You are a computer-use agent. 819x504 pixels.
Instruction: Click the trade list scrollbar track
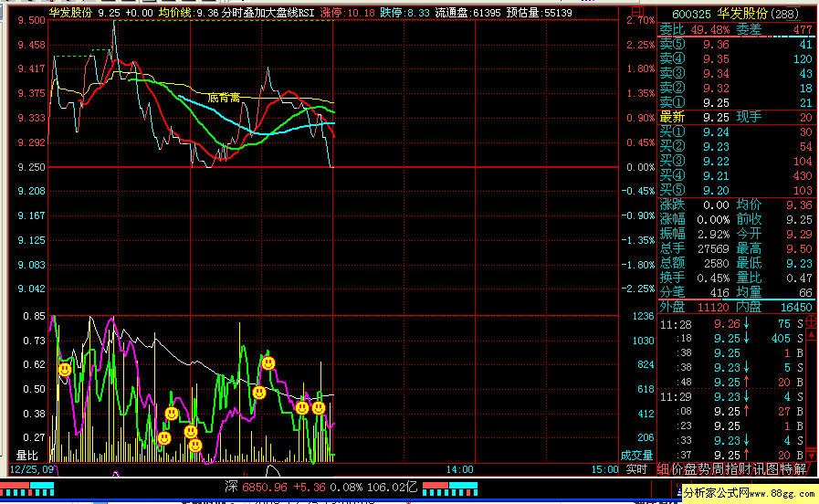(x=811, y=394)
